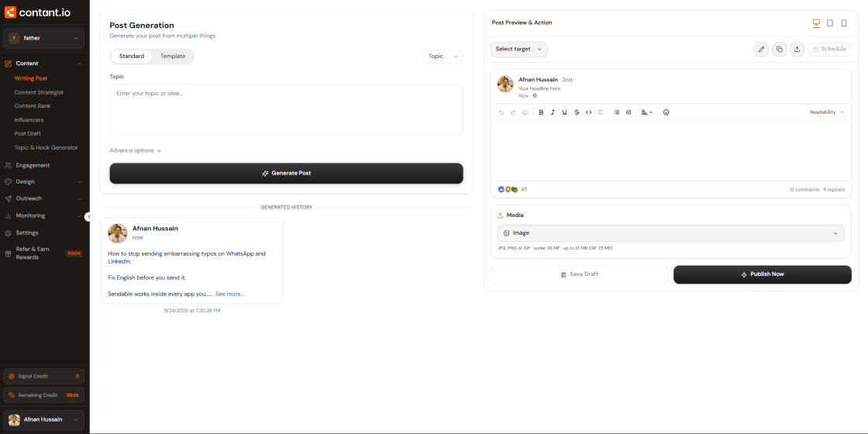Click the Monitoring bar chart icon
The height and width of the screenshot is (434, 868).
(9, 215)
